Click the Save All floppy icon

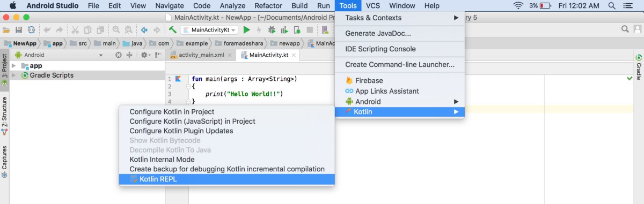point(19,29)
